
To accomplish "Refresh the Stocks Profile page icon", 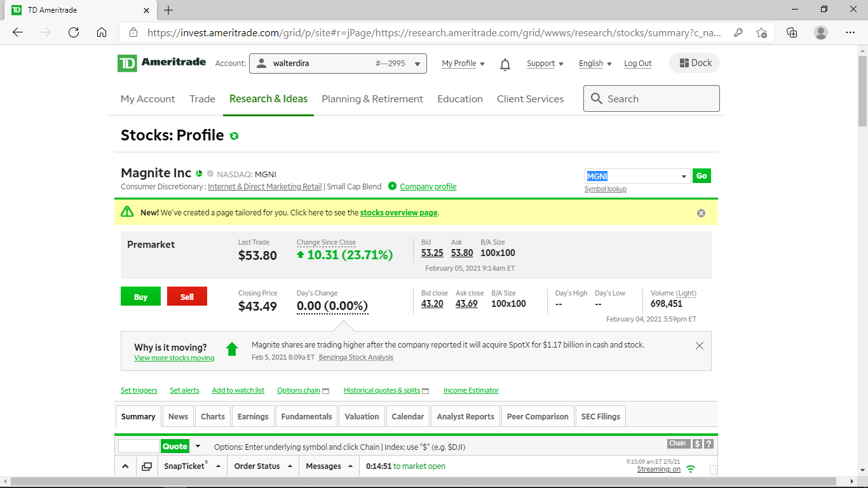I will tap(234, 136).
